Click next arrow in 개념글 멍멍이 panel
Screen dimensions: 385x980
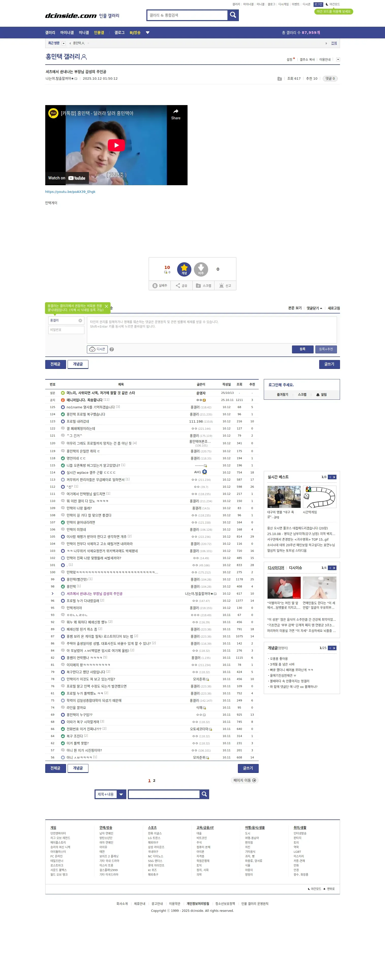pyautogui.click(x=334, y=648)
